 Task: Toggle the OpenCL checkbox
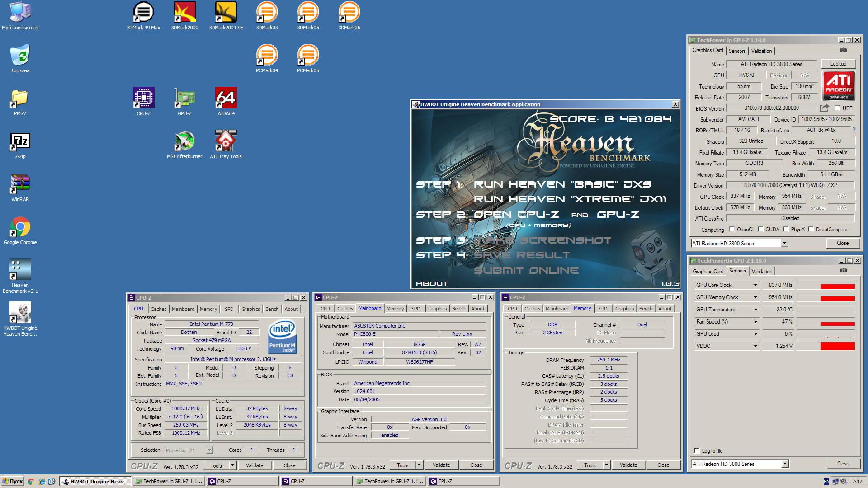pos(732,230)
